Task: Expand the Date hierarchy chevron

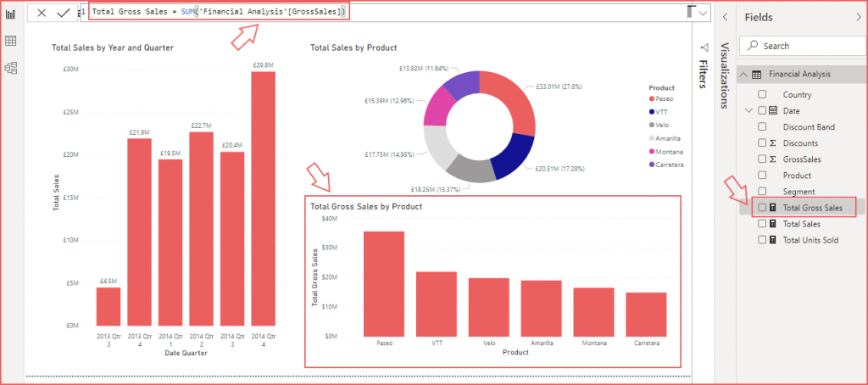Action: (x=749, y=111)
